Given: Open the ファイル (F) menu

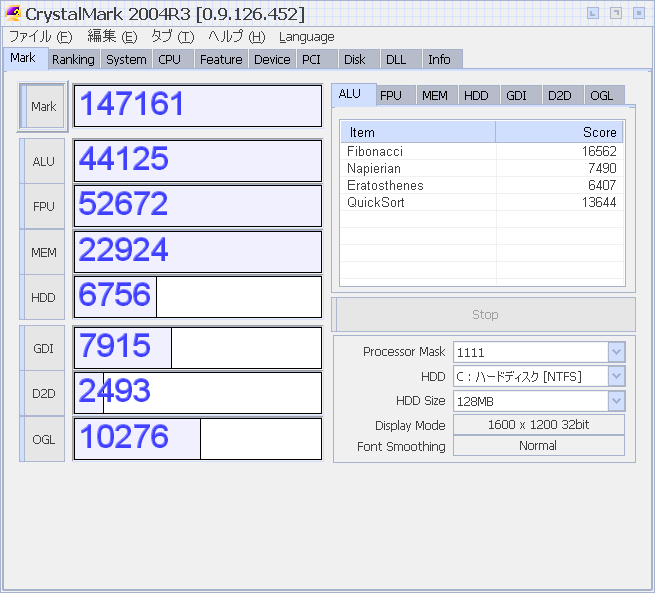Looking at the screenshot, I should tap(41, 37).
